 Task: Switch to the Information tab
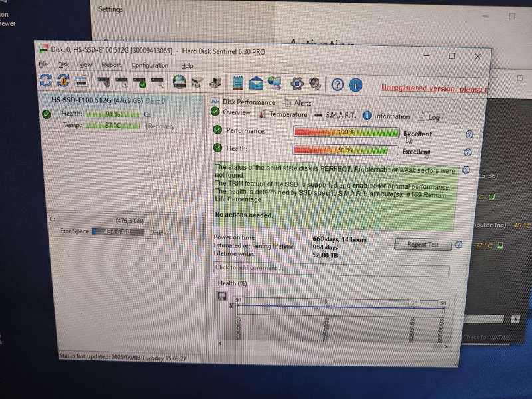coord(386,116)
